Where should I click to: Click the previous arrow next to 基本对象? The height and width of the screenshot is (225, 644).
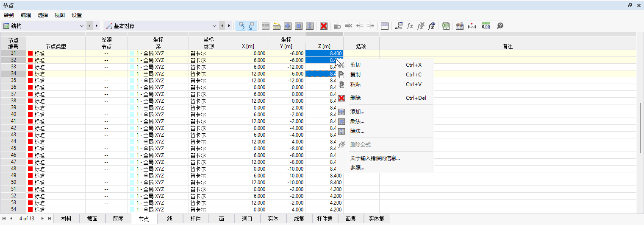222,26
